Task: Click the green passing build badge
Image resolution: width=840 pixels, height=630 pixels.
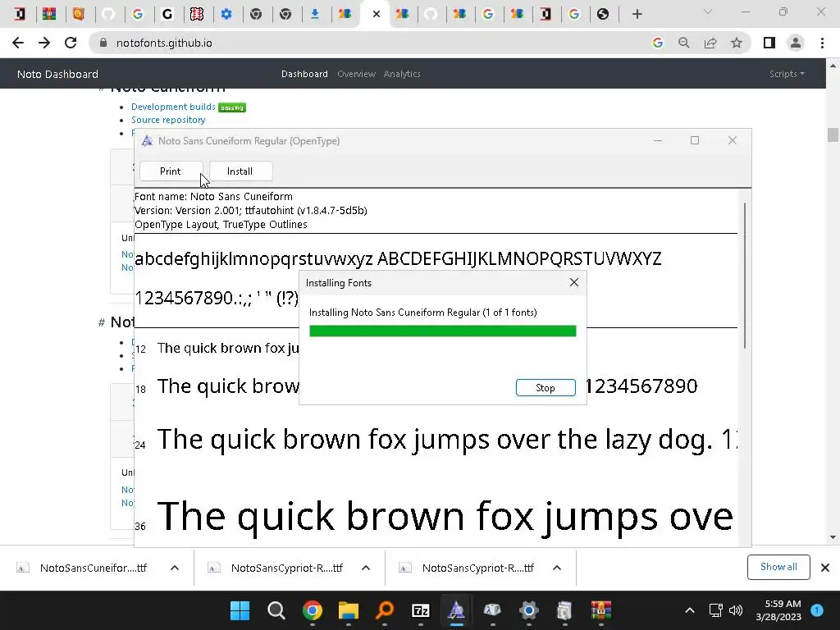Action: click(232, 107)
